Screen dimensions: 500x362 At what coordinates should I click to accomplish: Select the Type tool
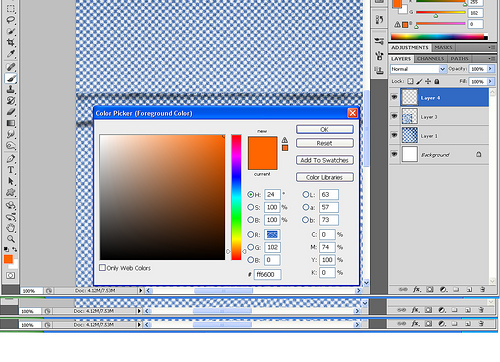11,170
